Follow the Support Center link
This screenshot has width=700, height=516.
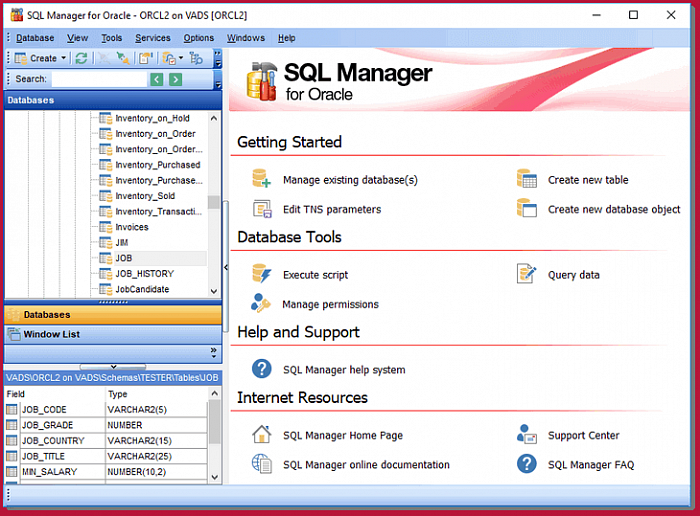coord(583,435)
